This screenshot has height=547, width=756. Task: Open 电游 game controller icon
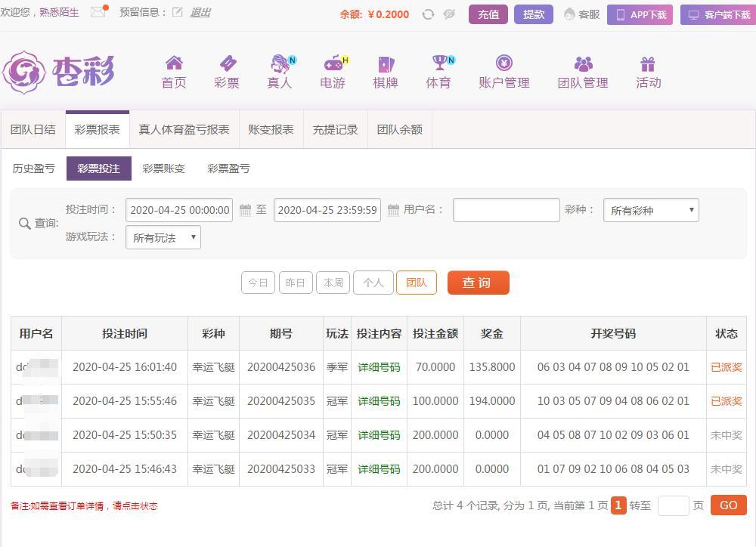point(333,63)
